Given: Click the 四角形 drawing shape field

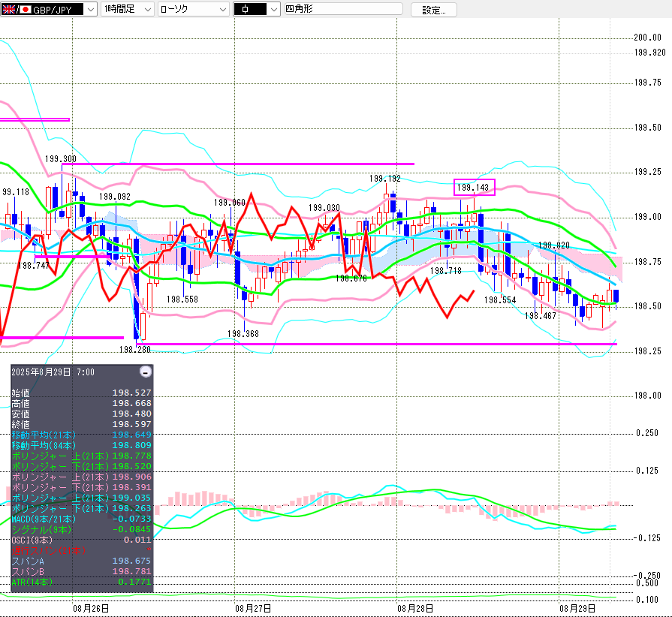Looking at the screenshot, I should tap(344, 9).
